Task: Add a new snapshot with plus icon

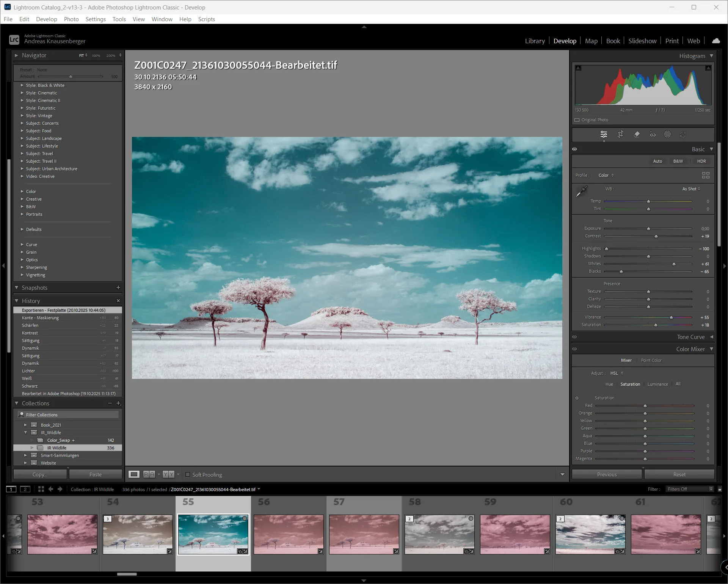Action: click(118, 288)
